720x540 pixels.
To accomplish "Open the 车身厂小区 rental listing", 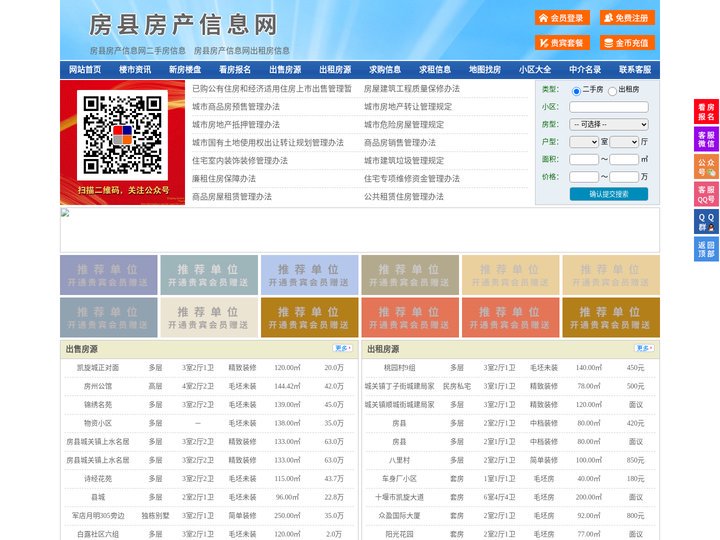I will click(x=399, y=478).
